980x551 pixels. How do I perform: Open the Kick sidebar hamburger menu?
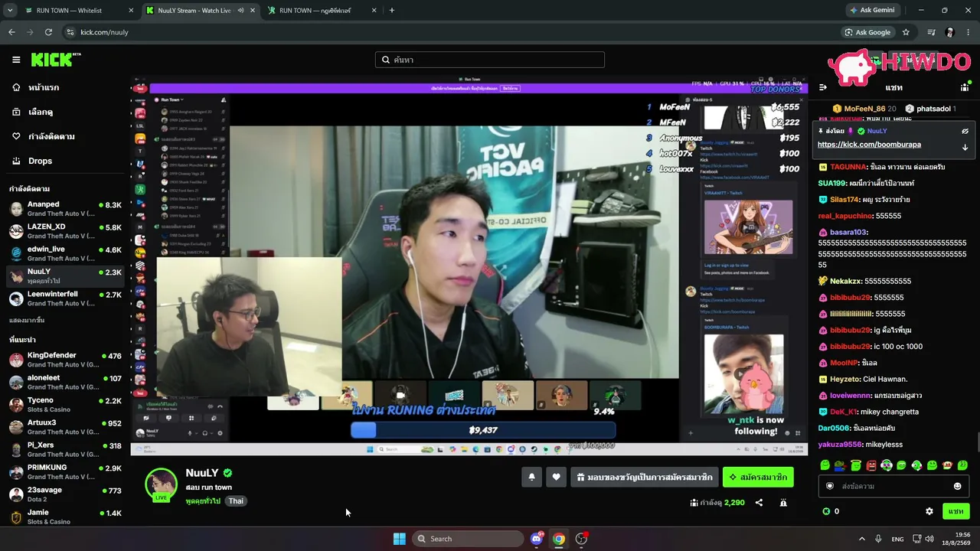[16, 60]
